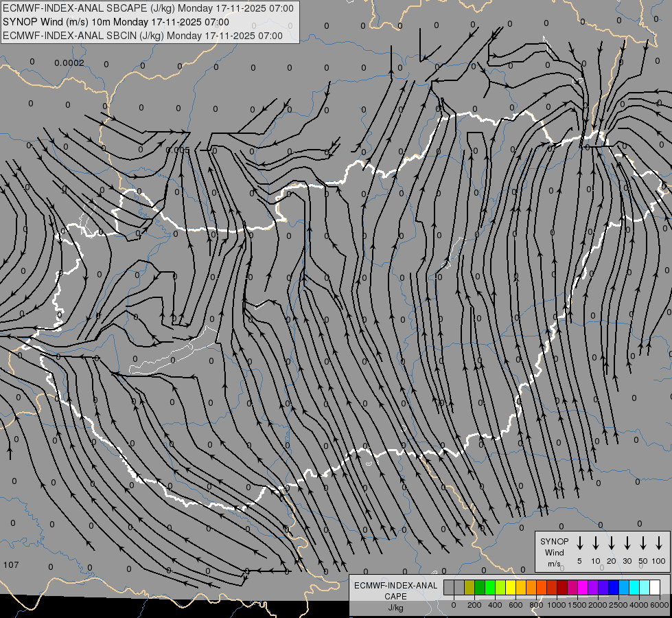The width and height of the screenshot is (672, 618).
Task: Click the 2000 tick label in the CAPE legend
Action: 597,605
